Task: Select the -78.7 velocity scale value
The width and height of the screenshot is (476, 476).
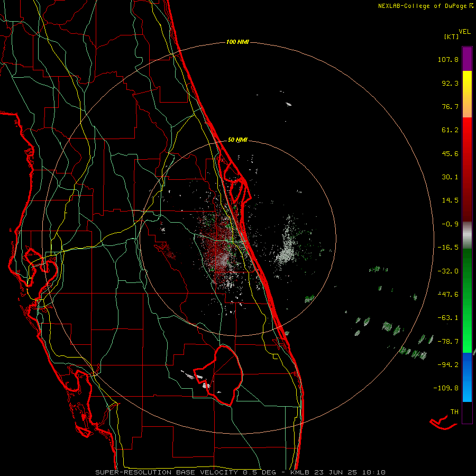Action: pyautogui.click(x=448, y=342)
